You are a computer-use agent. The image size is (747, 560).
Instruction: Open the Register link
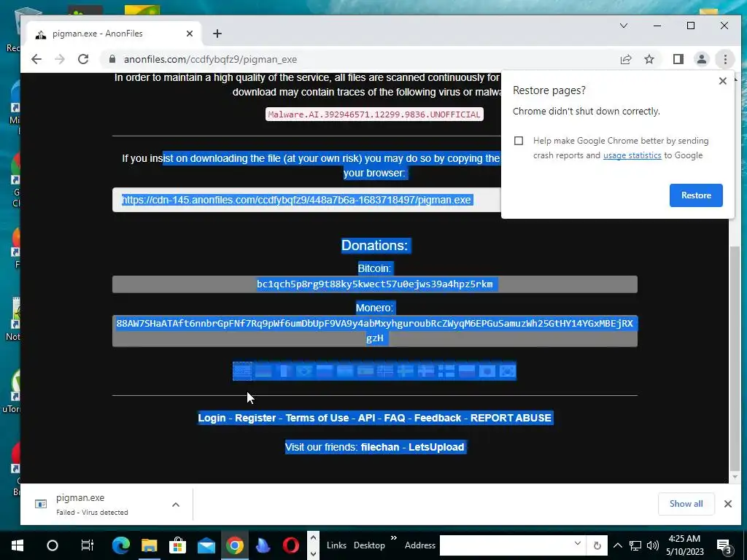255,418
